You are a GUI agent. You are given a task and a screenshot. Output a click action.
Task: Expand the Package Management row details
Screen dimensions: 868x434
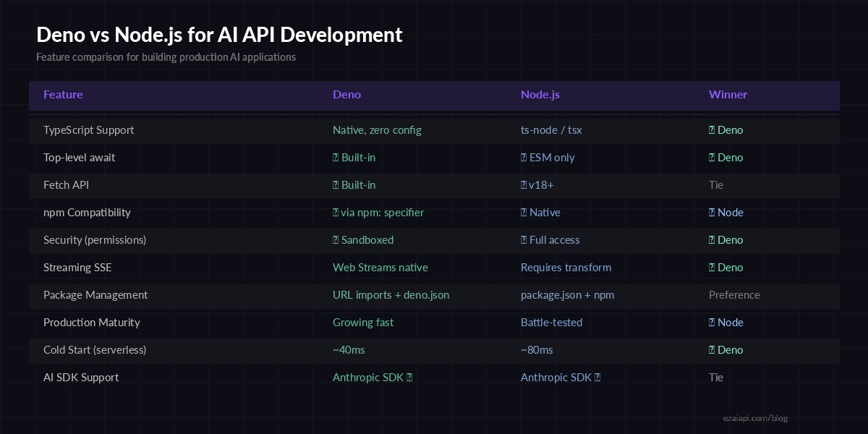[x=95, y=294]
